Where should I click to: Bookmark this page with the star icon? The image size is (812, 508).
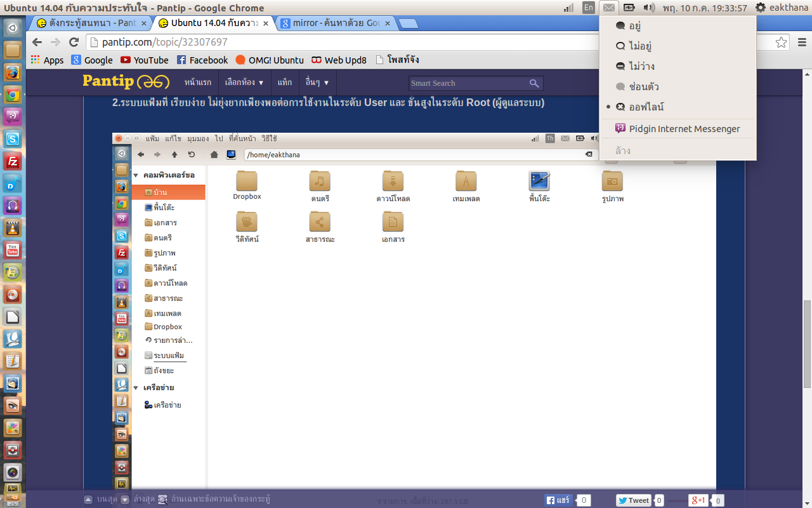pos(782,43)
